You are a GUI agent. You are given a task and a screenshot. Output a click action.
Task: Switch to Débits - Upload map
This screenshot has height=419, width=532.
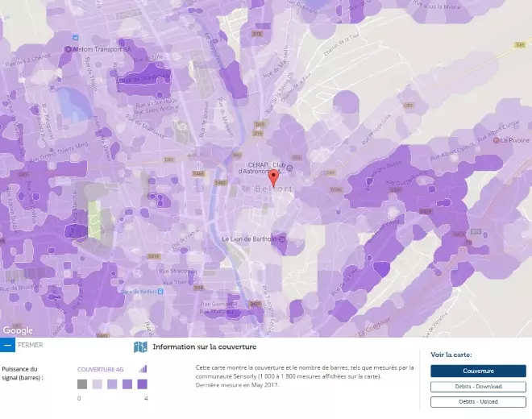478,402
